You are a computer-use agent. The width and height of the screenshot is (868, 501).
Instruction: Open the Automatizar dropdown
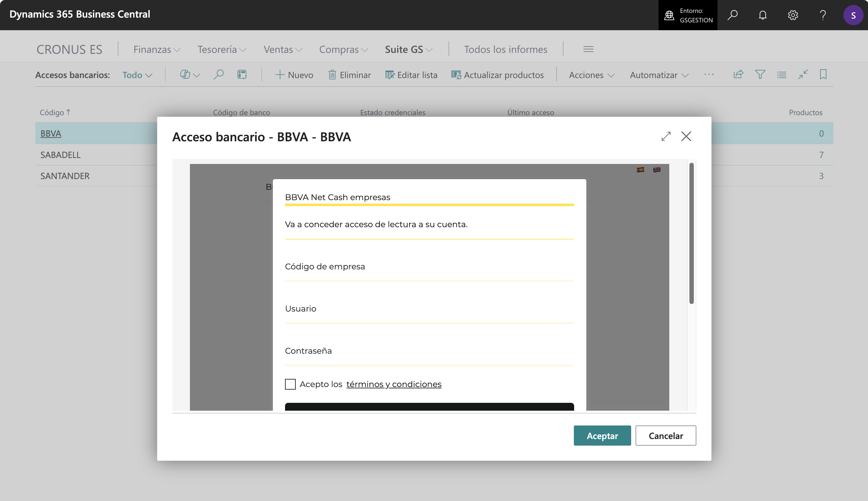pos(659,75)
